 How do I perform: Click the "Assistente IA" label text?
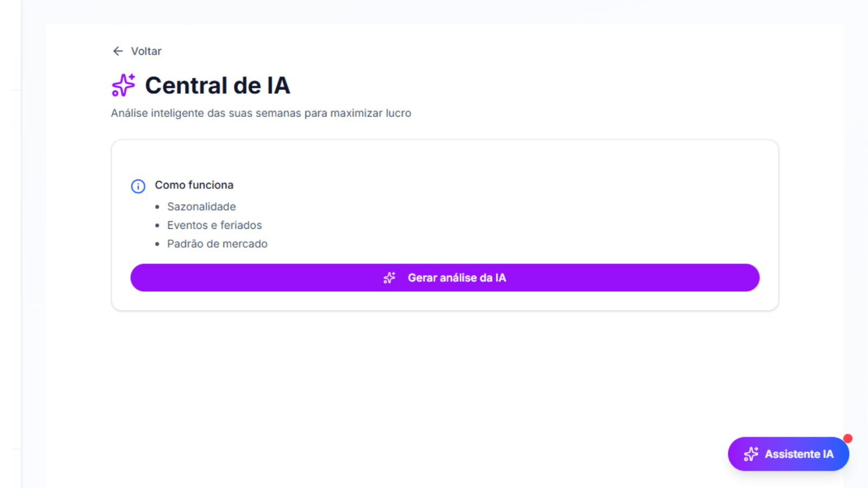point(799,454)
